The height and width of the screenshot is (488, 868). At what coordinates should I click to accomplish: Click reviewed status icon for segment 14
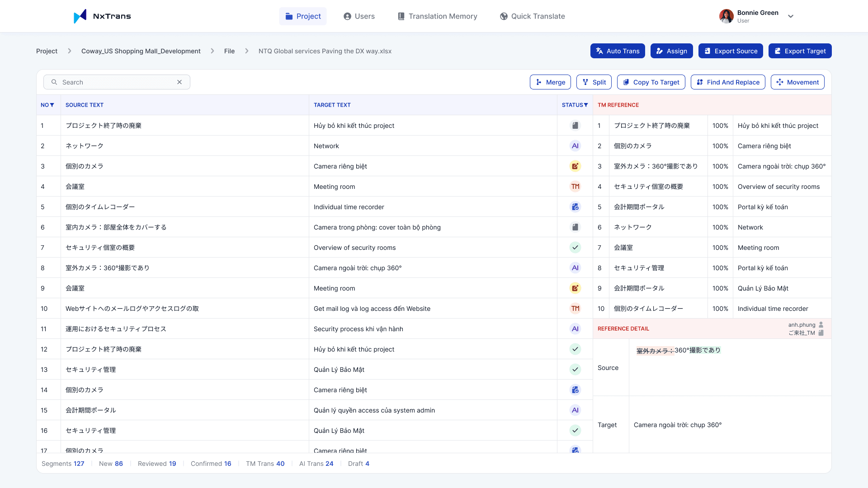575,390
